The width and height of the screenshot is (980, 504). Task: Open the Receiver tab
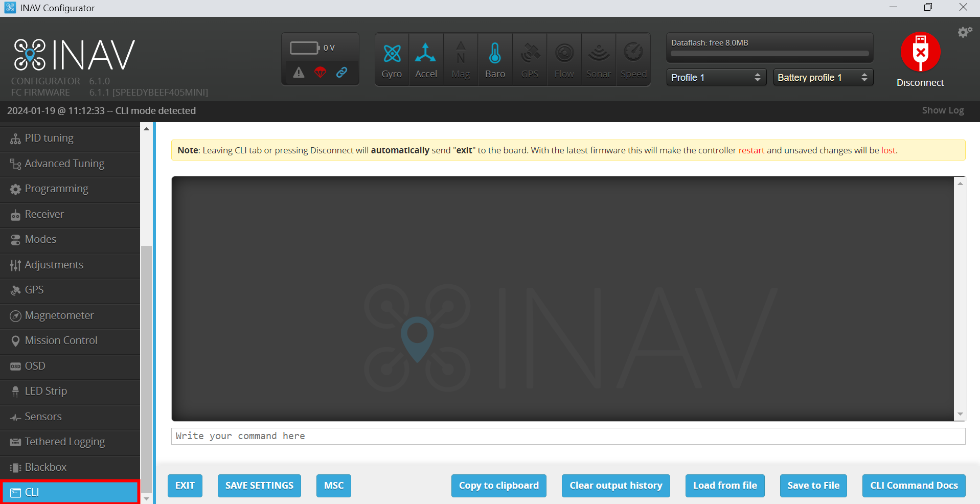pos(70,215)
